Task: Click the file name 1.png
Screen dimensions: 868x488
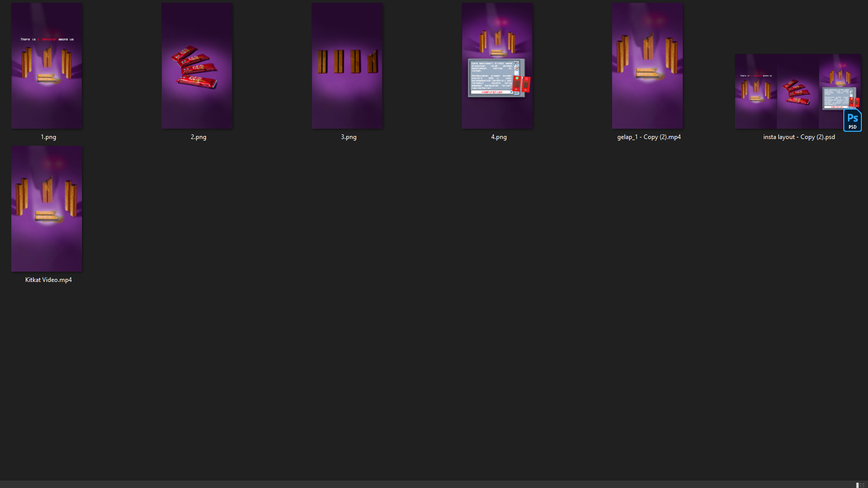Action: pyautogui.click(x=48, y=137)
